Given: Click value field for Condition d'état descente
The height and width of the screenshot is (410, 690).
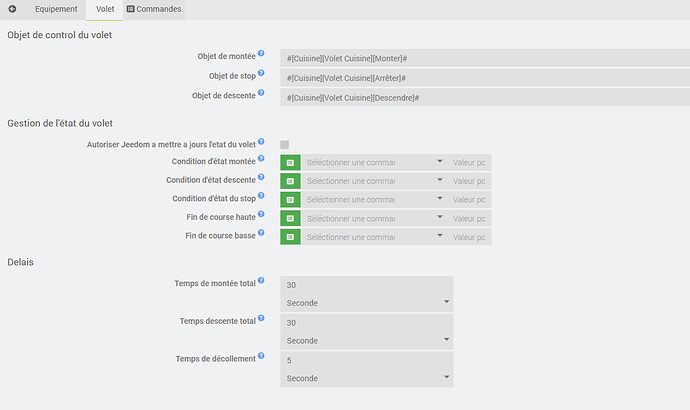Looking at the screenshot, I should click(470, 181).
